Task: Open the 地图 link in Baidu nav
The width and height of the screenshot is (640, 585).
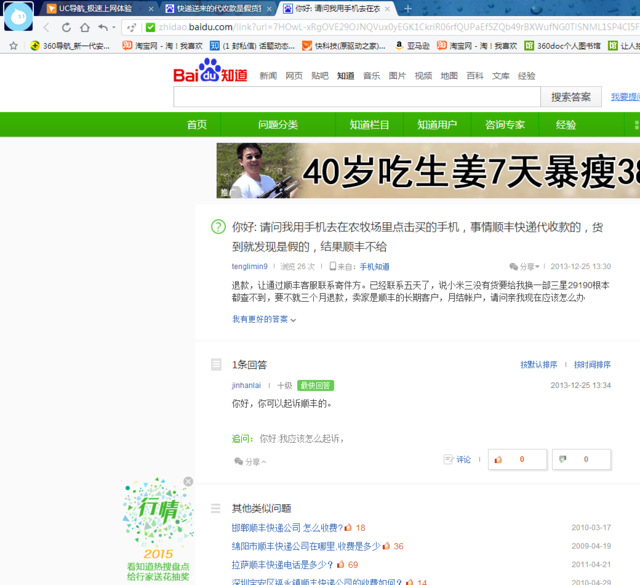Action: (x=449, y=76)
